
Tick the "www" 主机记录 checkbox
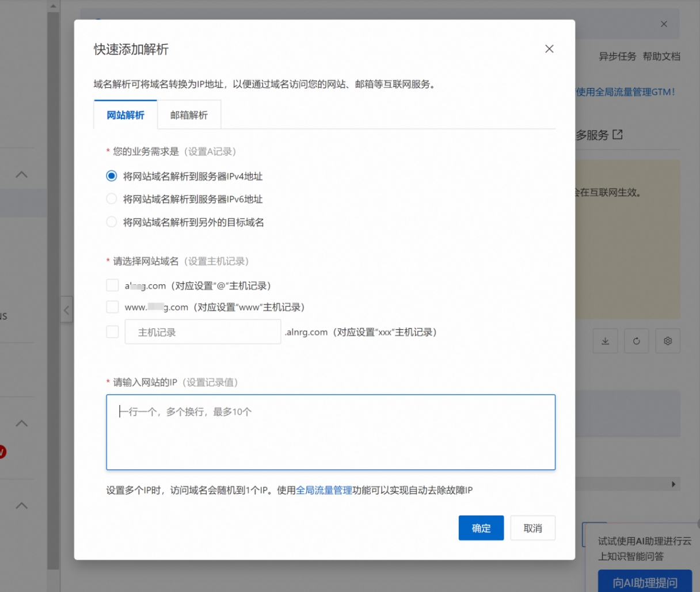[x=112, y=307]
